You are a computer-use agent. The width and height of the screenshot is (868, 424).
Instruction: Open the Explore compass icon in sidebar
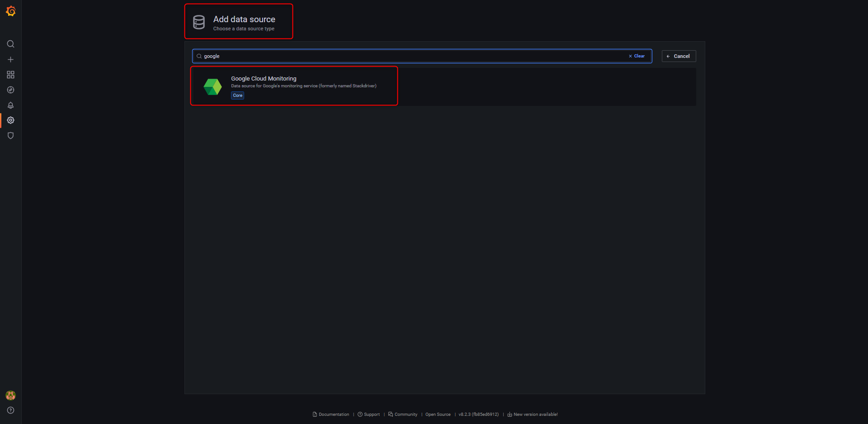10,90
